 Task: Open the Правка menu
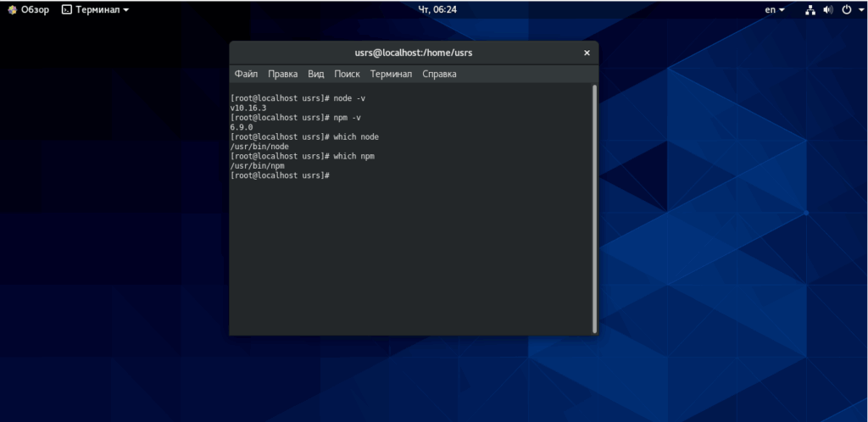coord(282,74)
